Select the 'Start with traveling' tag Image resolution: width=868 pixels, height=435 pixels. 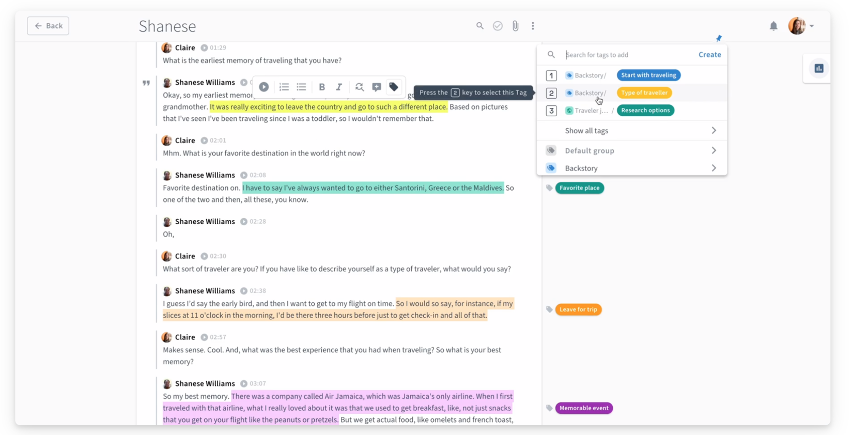pos(648,75)
